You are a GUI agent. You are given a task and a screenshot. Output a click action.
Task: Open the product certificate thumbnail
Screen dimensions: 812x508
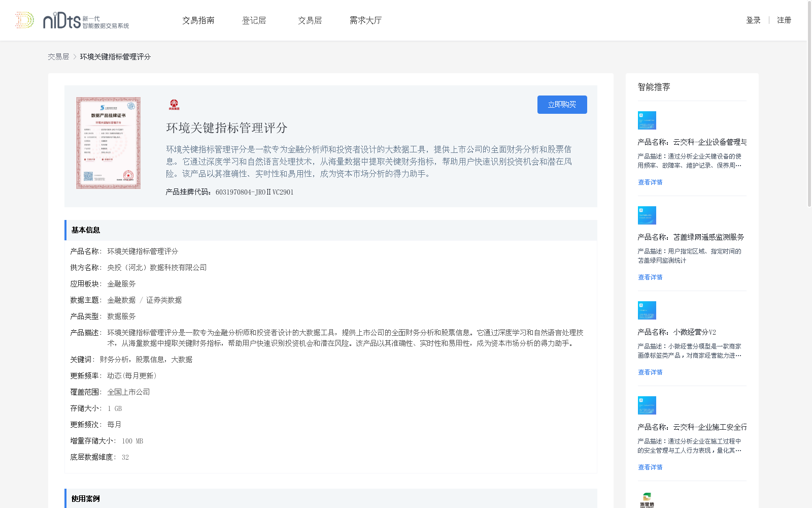click(x=109, y=143)
